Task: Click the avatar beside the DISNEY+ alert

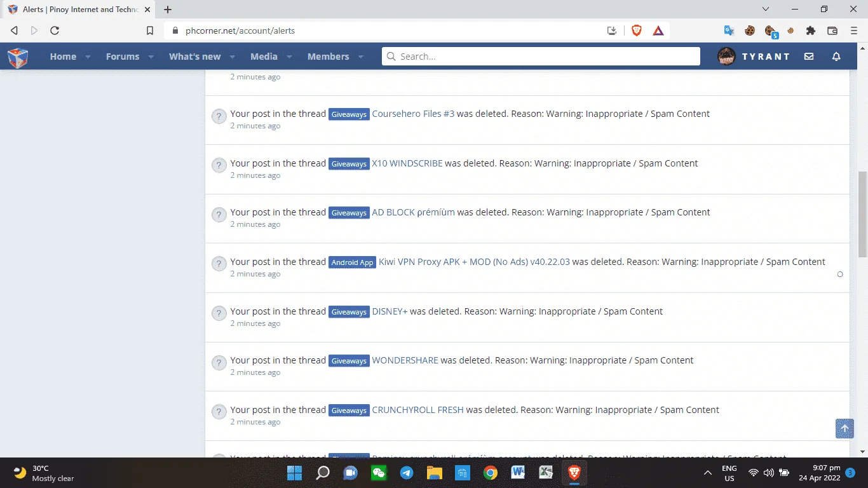Action: coord(219,314)
